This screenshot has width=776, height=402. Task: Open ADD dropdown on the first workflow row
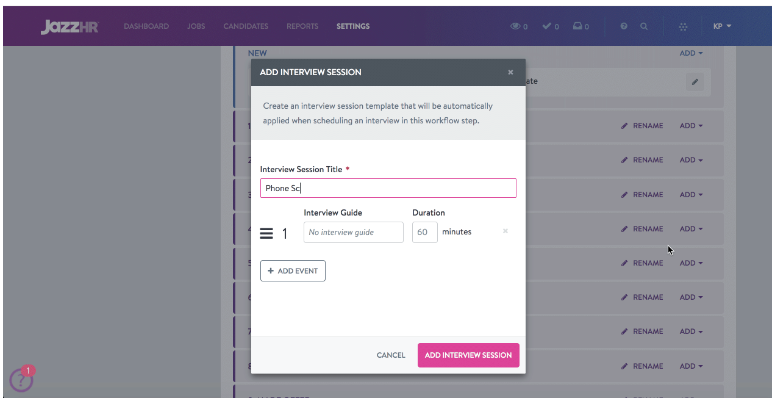pyautogui.click(x=691, y=126)
